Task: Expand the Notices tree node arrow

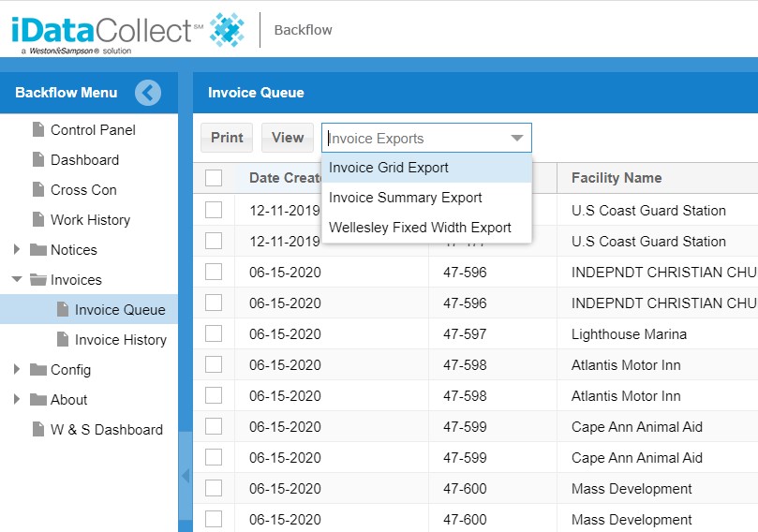Action: [17, 249]
